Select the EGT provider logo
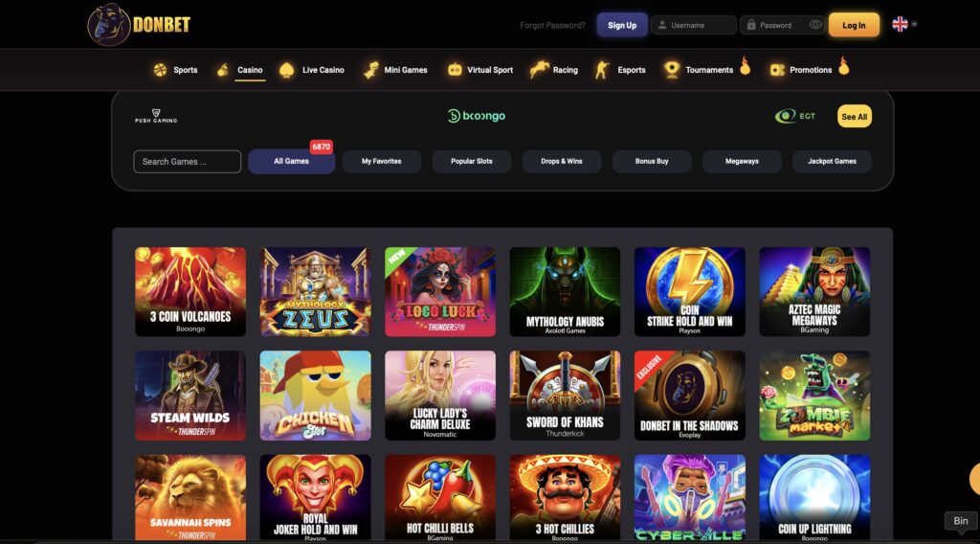 click(x=795, y=116)
